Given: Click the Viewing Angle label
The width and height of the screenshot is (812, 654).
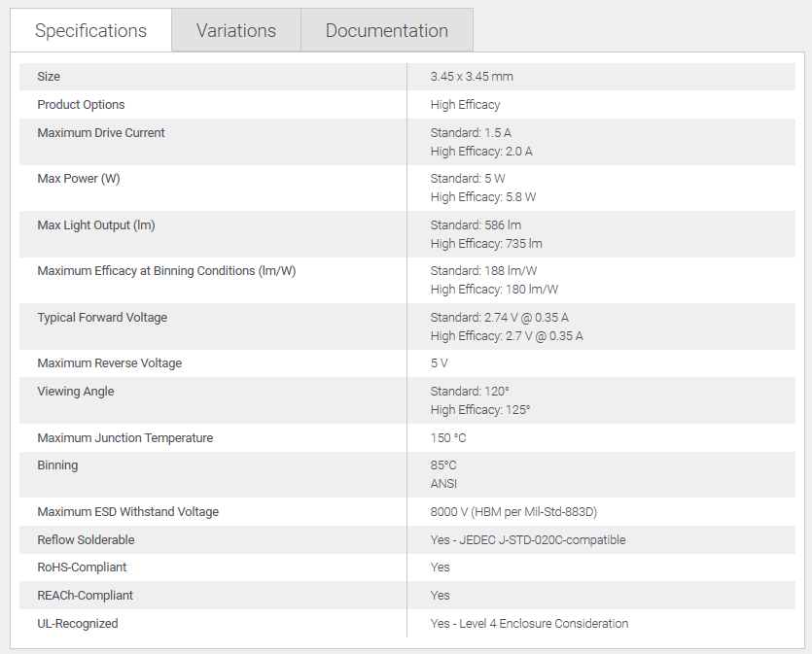Looking at the screenshot, I should pos(76,392).
